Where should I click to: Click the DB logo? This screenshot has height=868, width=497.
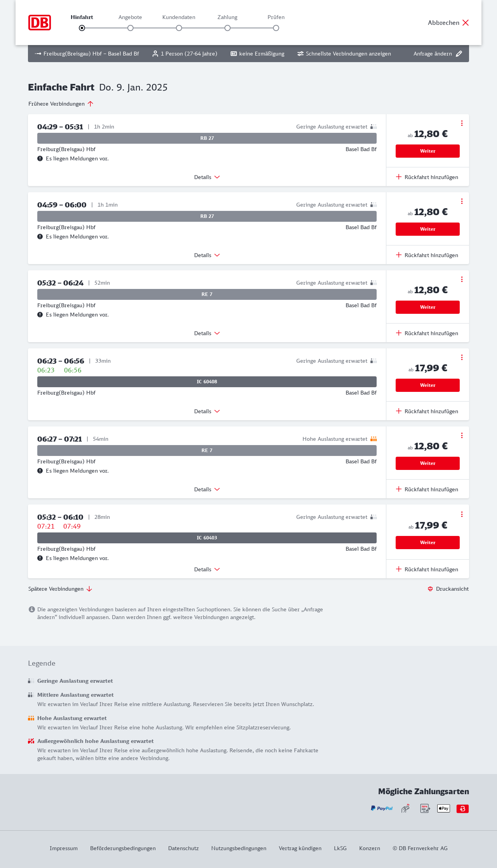(x=40, y=23)
